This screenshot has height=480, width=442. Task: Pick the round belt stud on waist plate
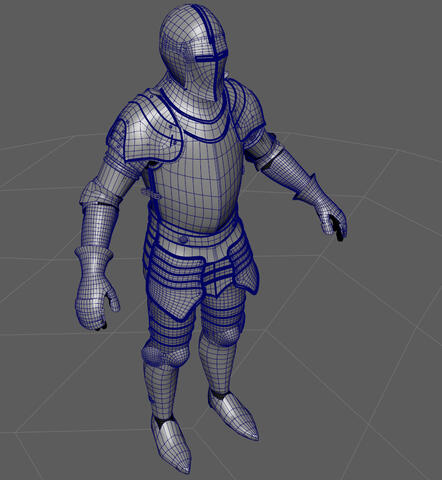pos(183,239)
